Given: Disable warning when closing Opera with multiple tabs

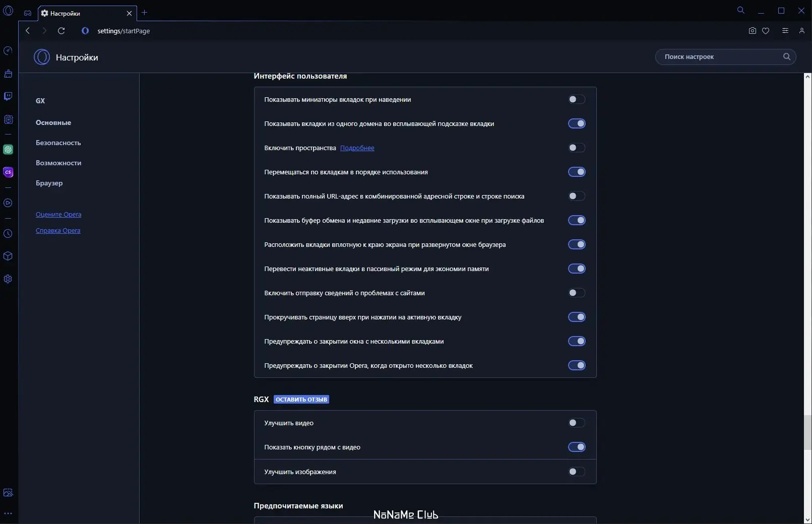Looking at the screenshot, I should [x=577, y=365].
